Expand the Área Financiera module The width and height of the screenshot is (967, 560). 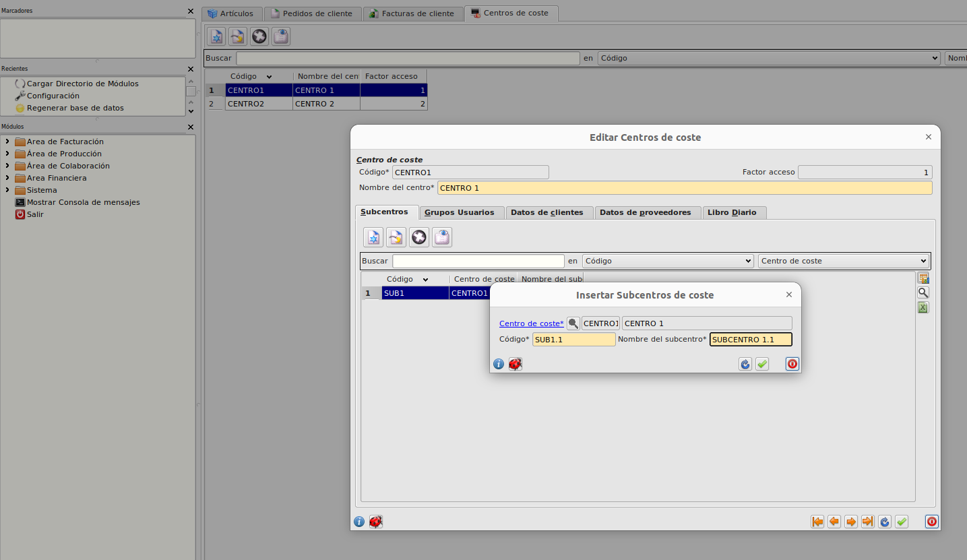[7, 178]
